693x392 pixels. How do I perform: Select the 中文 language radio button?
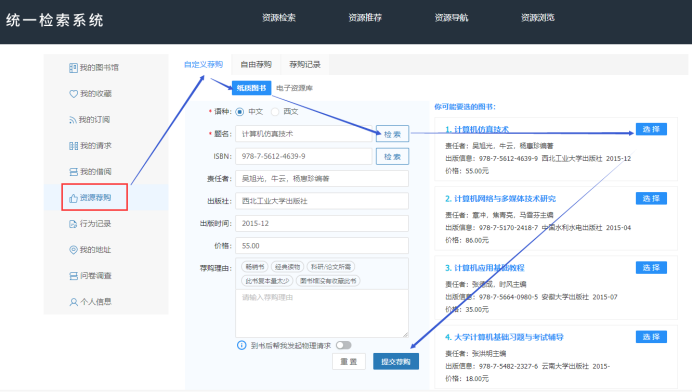click(x=240, y=112)
